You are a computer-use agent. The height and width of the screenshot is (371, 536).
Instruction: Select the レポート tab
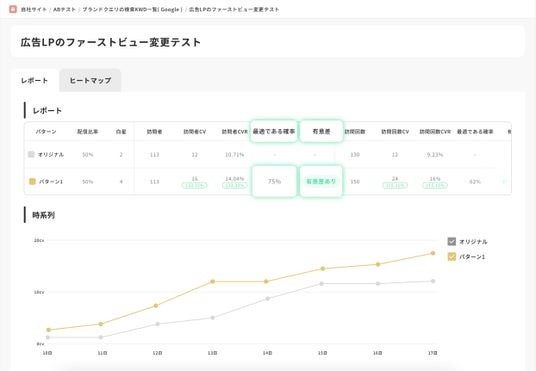pyautogui.click(x=35, y=80)
